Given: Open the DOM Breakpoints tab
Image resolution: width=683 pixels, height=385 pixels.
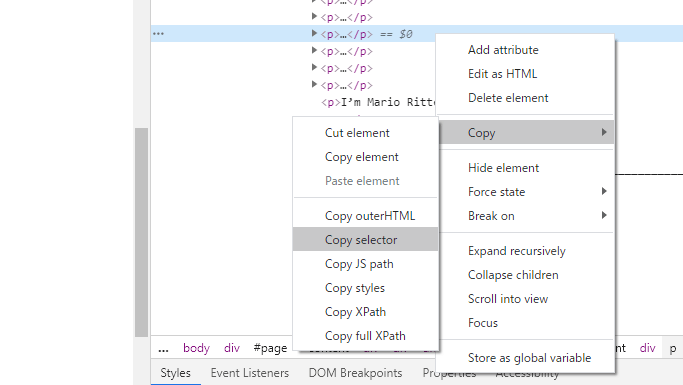Looking at the screenshot, I should [x=355, y=373].
